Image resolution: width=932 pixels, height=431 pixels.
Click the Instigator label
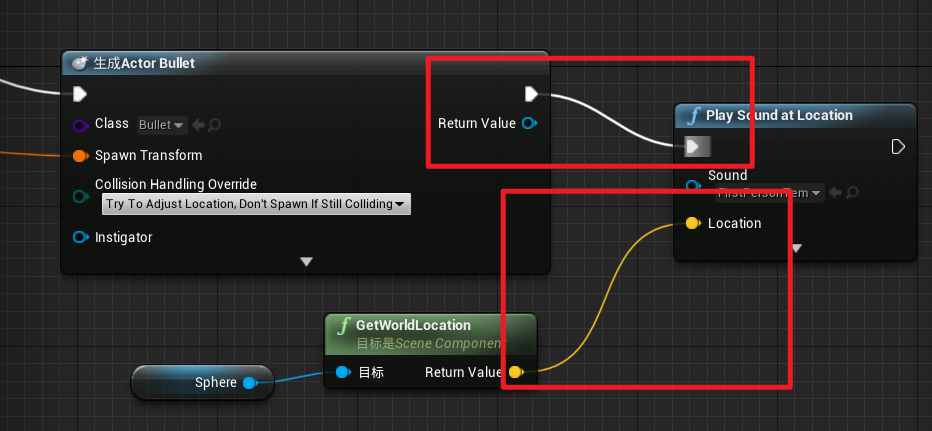tap(124, 237)
